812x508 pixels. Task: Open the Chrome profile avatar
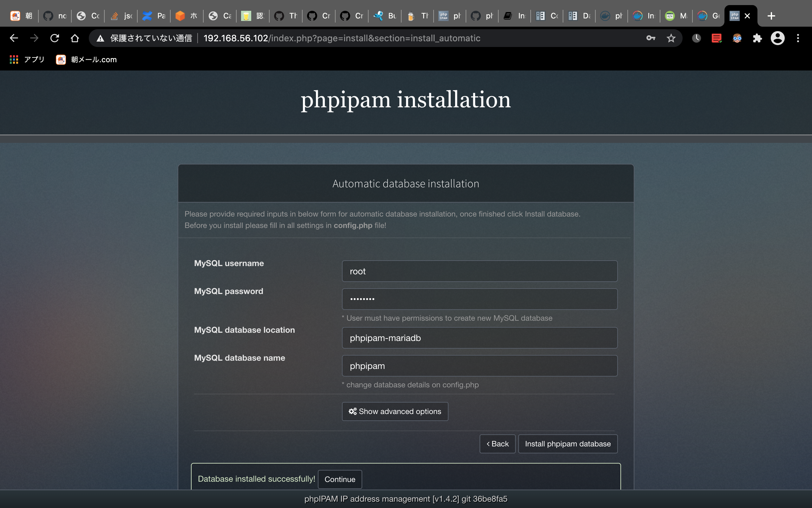(x=777, y=38)
